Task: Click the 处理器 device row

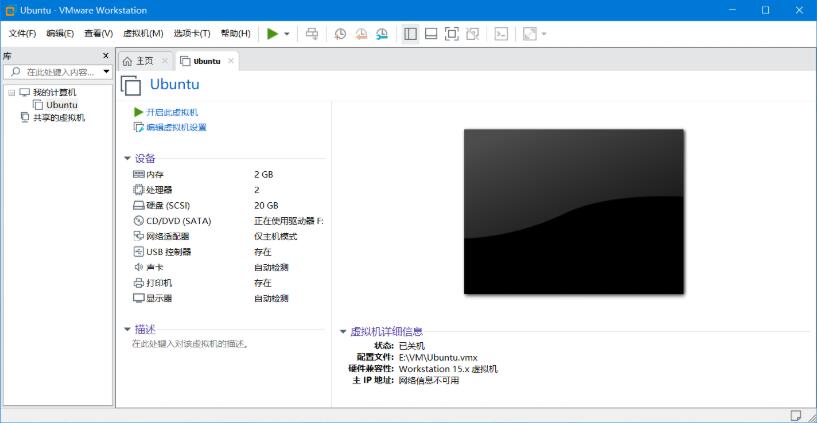Action: click(229, 190)
